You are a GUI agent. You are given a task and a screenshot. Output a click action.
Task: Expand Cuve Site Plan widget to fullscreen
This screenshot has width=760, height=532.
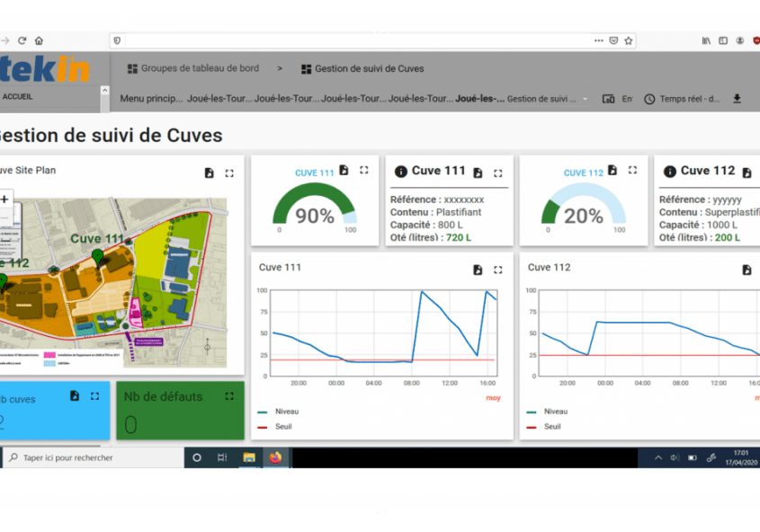(x=229, y=173)
